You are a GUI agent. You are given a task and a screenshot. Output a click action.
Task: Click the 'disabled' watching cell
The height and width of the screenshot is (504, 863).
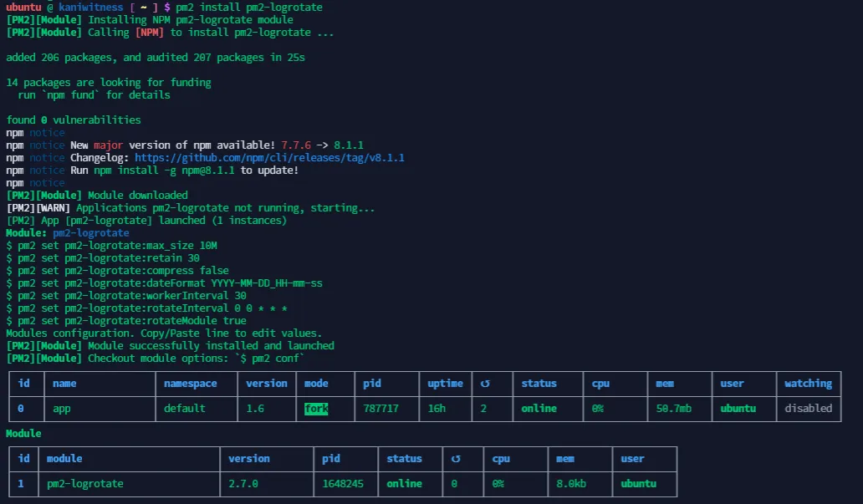[x=808, y=409]
